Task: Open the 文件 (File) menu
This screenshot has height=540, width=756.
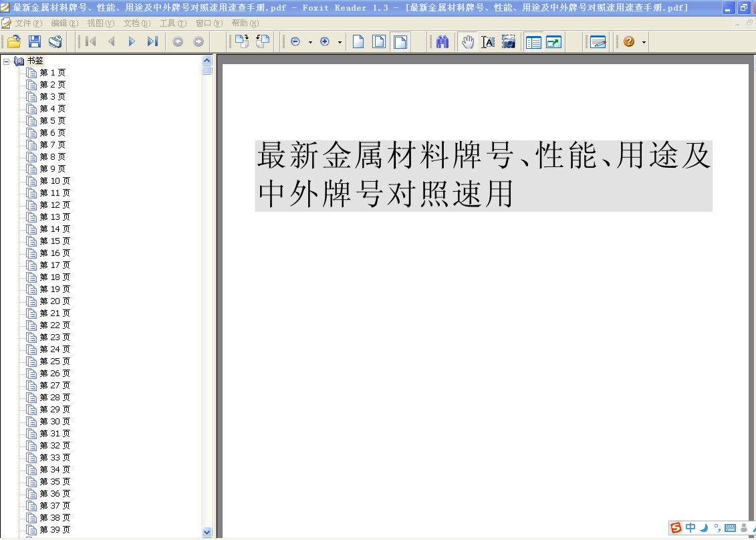Action: pyautogui.click(x=29, y=23)
